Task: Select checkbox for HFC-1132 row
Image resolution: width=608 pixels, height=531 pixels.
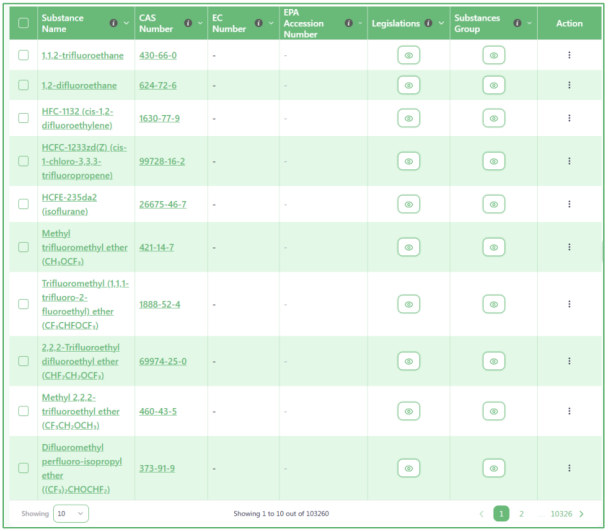Action: click(x=23, y=118)
